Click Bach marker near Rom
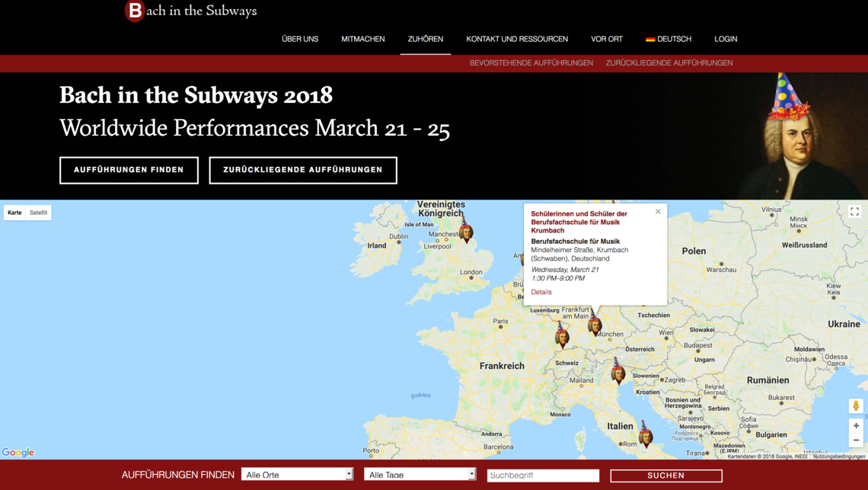This screenshot has width=868, height=490. pyautogui.click(x=646, y=434)
